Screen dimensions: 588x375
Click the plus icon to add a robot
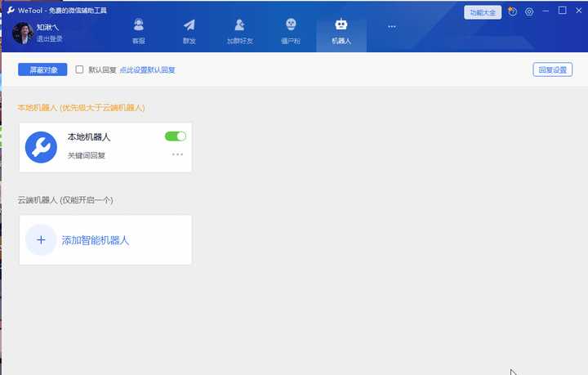coord(41,240)
